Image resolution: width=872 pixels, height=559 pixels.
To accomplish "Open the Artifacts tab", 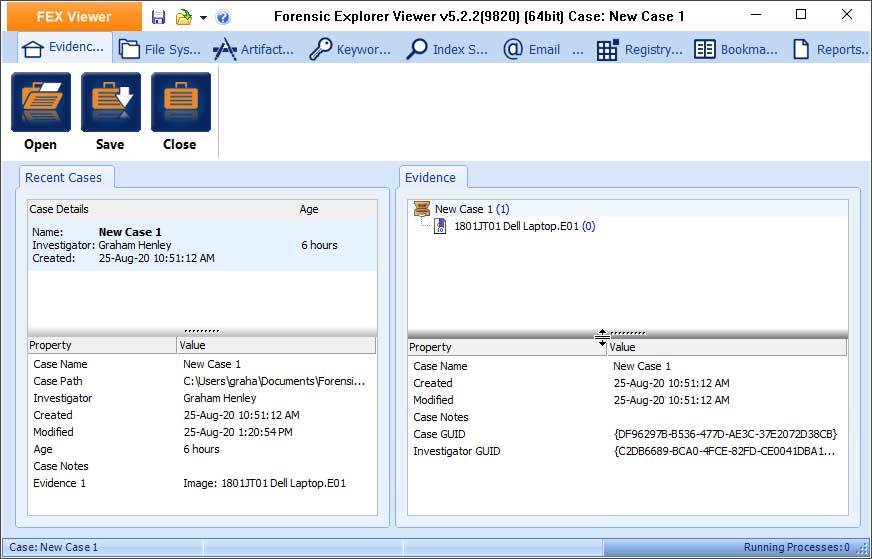I will point(254,49).
